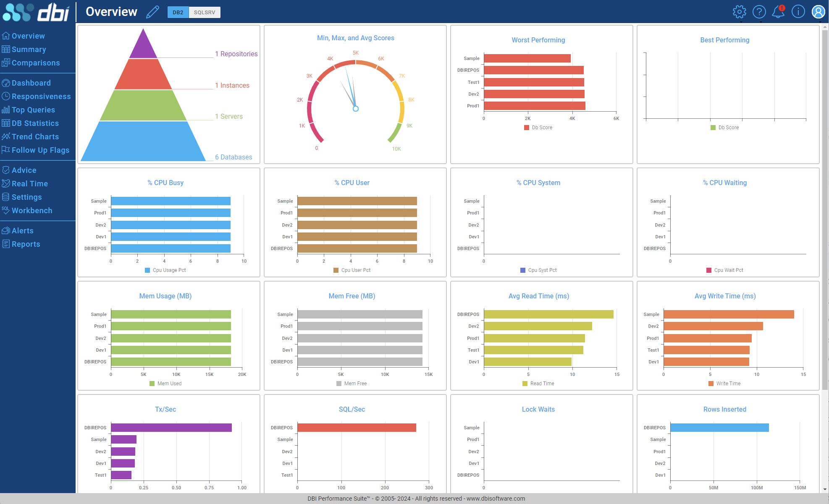Open the notifications bell icon

tap(778, 12)
